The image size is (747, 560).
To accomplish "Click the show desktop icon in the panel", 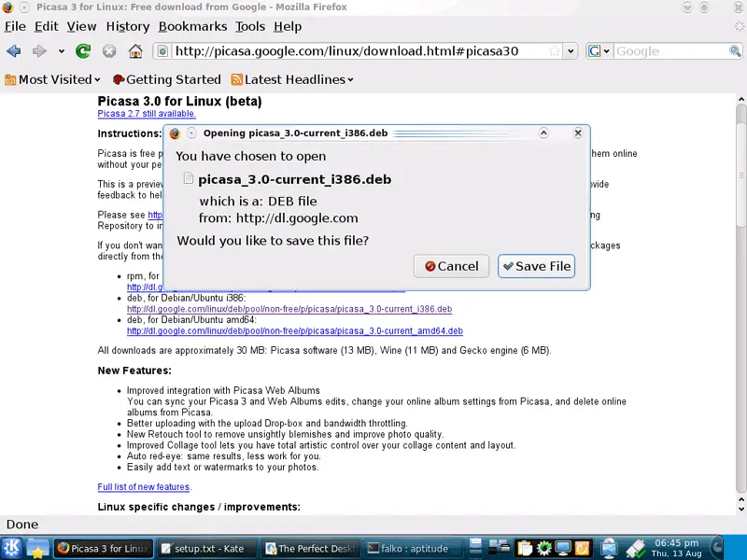I will (475, 548).
